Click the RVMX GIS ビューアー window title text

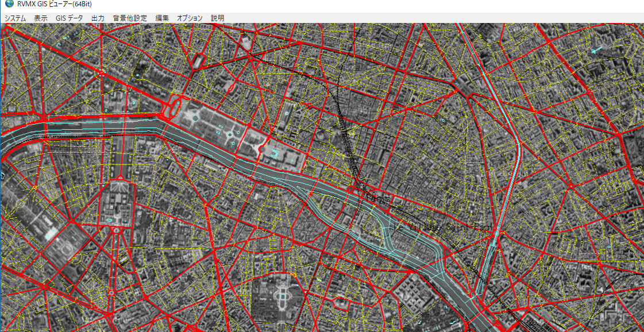(x=55, y=4)
